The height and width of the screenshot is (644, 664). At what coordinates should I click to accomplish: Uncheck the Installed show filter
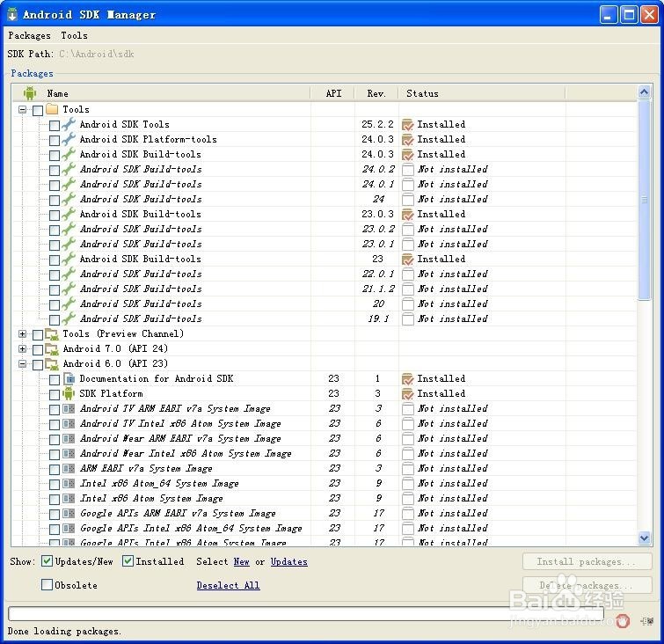point(128,561)
